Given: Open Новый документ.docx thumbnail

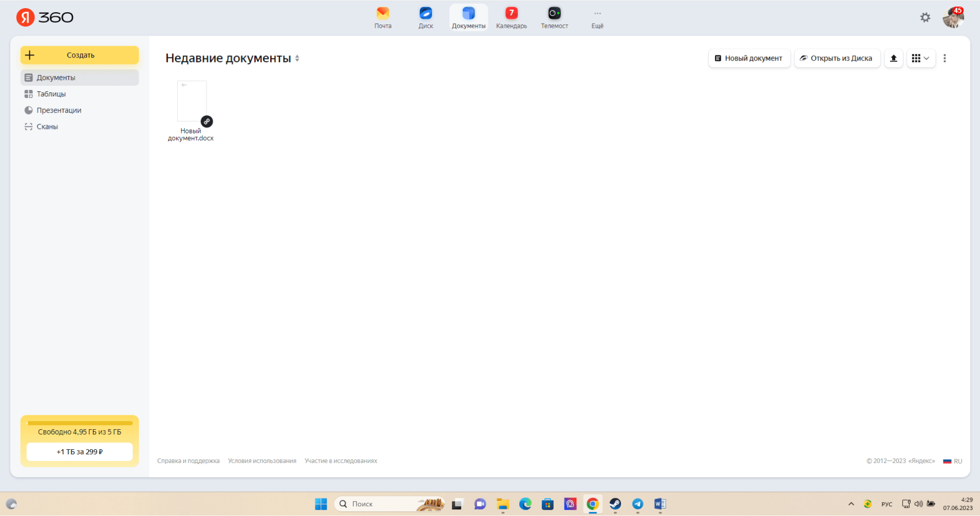Looking at the screenshot, I should pyautogui.click(x=192, y=101).
